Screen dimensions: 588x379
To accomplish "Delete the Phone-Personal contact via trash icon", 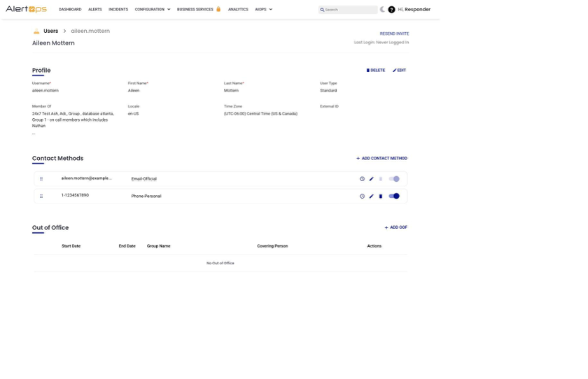I will coord(381,196).
